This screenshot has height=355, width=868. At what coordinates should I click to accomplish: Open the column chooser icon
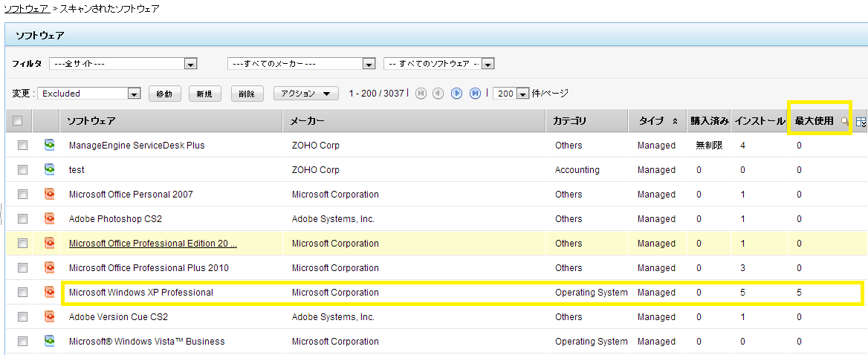[x=861, y=122]
